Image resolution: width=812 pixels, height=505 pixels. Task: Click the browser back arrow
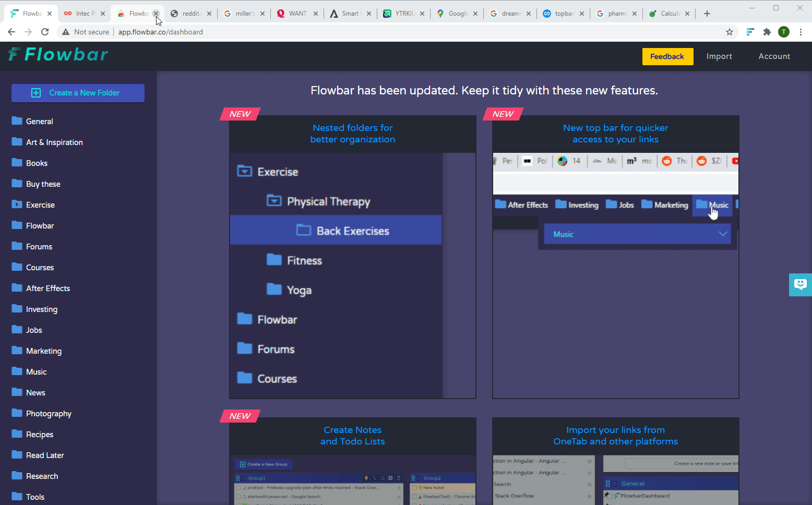click(11, 32)
